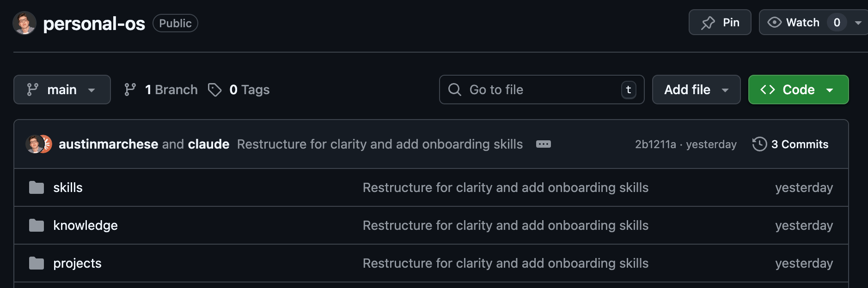
Task: Open the skills row commit message link
Action: [x=505, y=187]
